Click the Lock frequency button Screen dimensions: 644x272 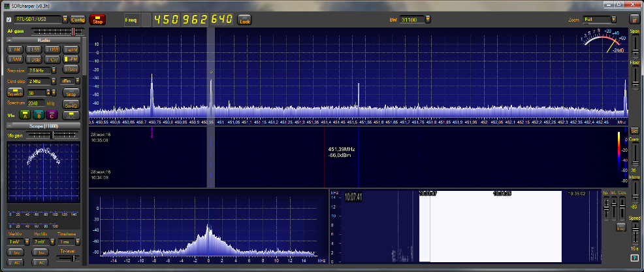pos(244,20)
